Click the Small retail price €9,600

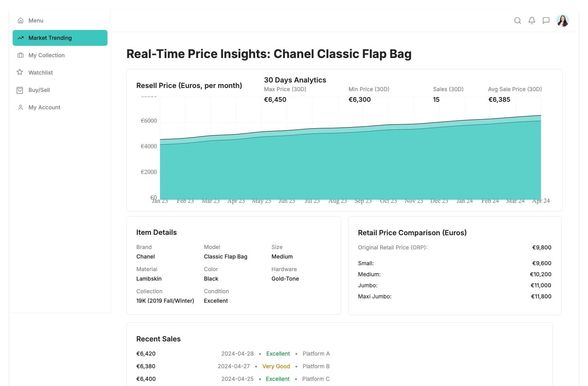click(542, 263)
